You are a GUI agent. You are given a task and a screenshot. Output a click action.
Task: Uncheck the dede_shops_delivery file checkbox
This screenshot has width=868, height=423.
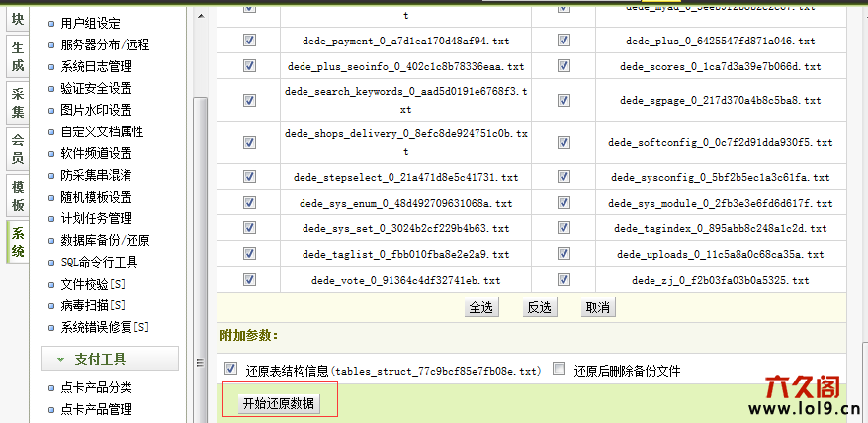click(x=249, y=142)
